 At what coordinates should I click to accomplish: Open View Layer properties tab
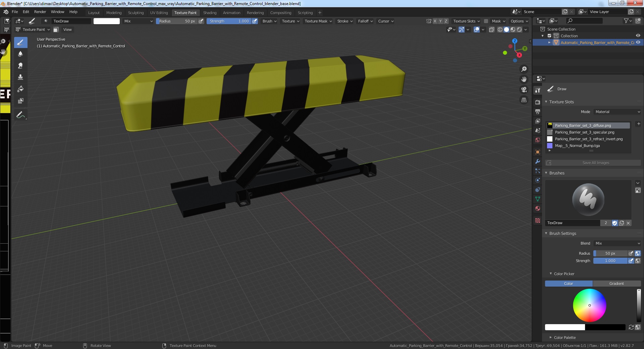(538, 121)
